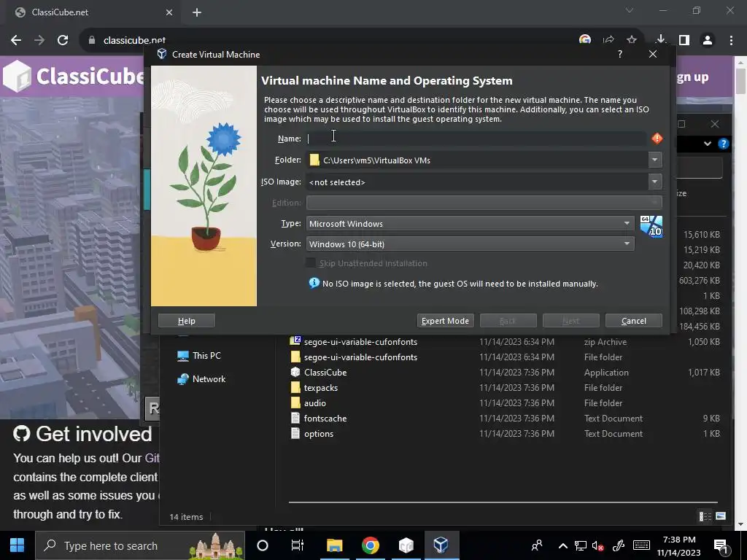Click the Windows 10 64-bit OS type icon
The height and width of the screenshot is (560, 747).
click(651, 226)
